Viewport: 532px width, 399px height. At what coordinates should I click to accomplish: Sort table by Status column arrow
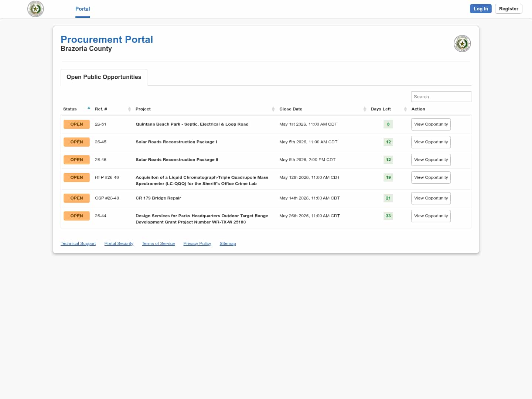pos(89,108)
